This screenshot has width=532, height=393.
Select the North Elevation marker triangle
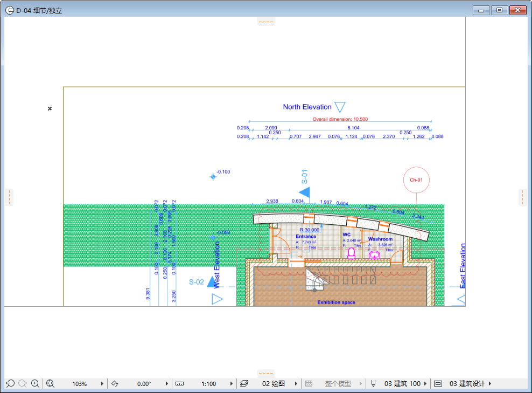pyautogui.click(x=339, y=107)
